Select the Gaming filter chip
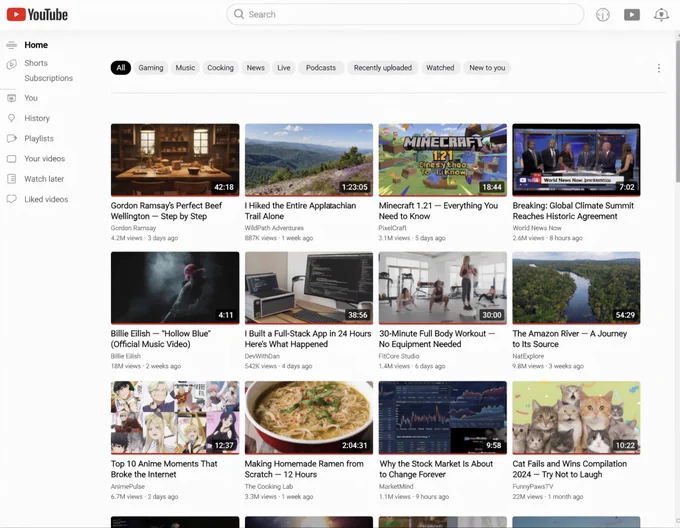 [x=150, y=68]
